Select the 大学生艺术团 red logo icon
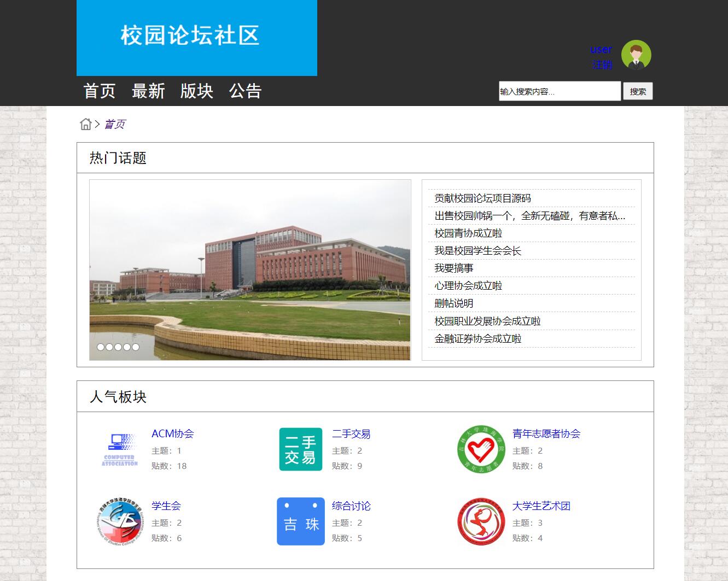 click(x=481, y=521)
